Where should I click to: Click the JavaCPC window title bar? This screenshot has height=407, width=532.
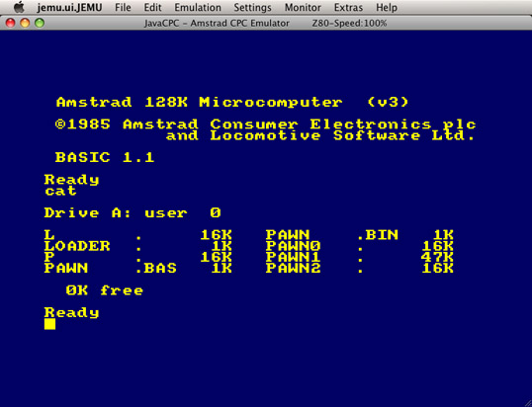(266, 23)
